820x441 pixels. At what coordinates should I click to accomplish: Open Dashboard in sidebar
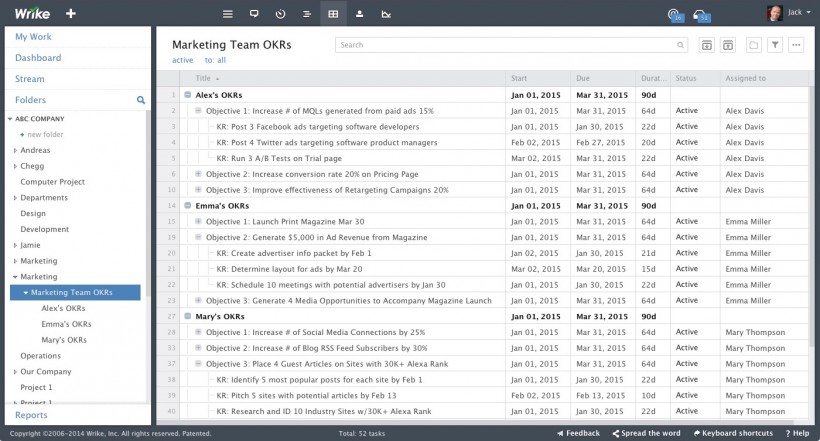click(38, 58)
